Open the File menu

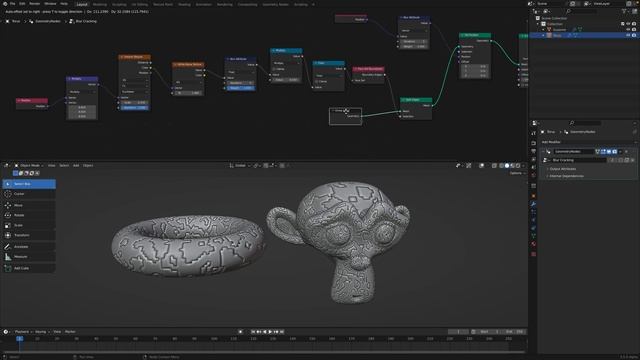click(13, 4)
